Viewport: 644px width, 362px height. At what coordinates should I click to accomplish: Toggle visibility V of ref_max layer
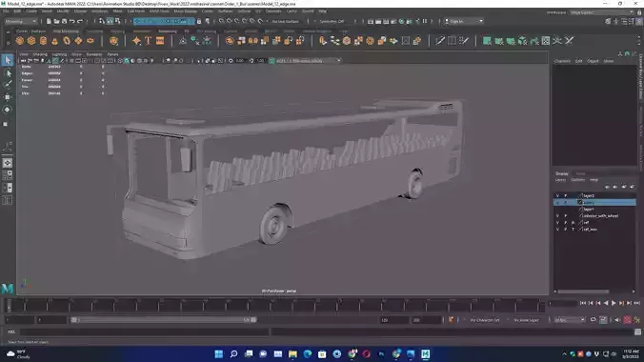pyautogui.click(x=557, y=230)
